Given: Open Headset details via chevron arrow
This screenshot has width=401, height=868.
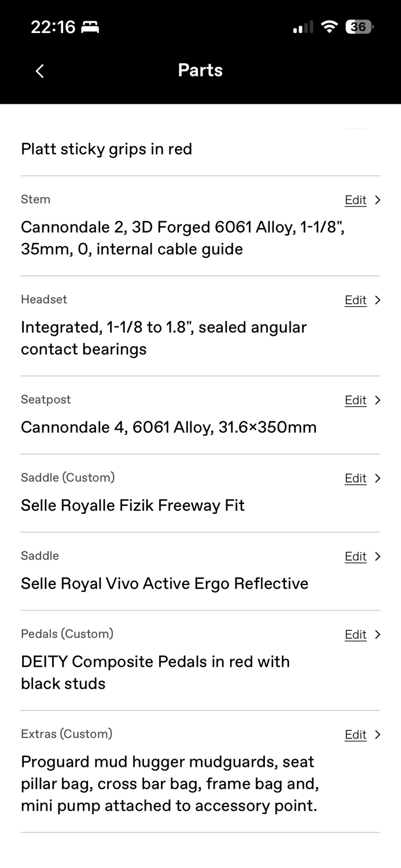Looking at the screenshot, I should pyautogui.click(x=378, y=300).
